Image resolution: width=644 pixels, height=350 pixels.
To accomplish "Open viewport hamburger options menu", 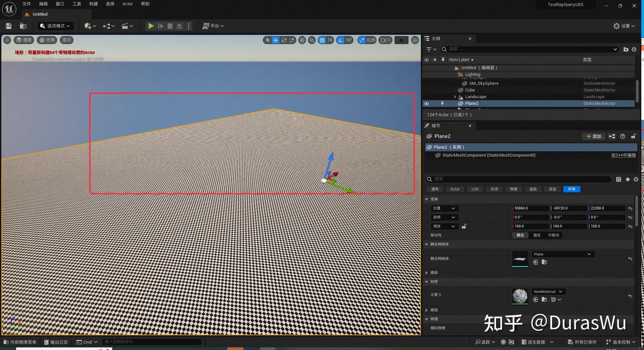I will pos(7,40).
